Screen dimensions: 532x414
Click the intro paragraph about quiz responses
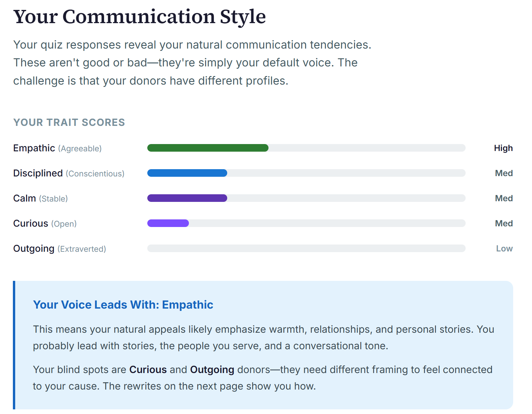coord(192,63)
